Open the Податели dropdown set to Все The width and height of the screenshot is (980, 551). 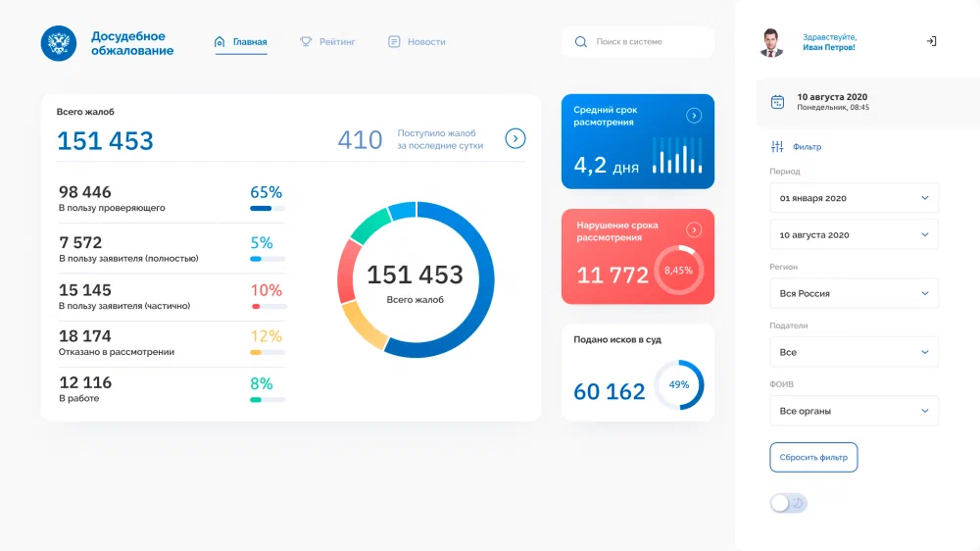[x=854, y=352]
